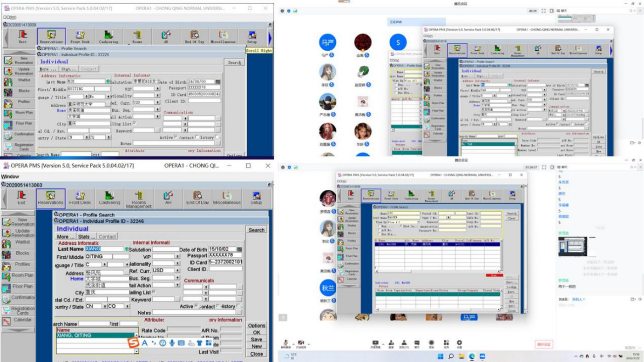Image resolution: width=644 pixels, height=362 pixels.
Task: Open emoji panel on Sogou toolbar
Action: [x=163, y=343]
